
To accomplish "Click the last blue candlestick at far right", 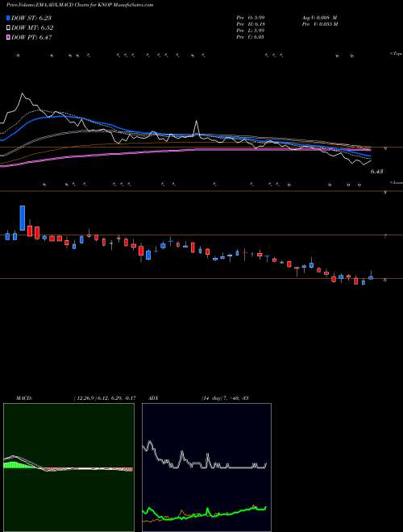I will click(x=371, y=277).
